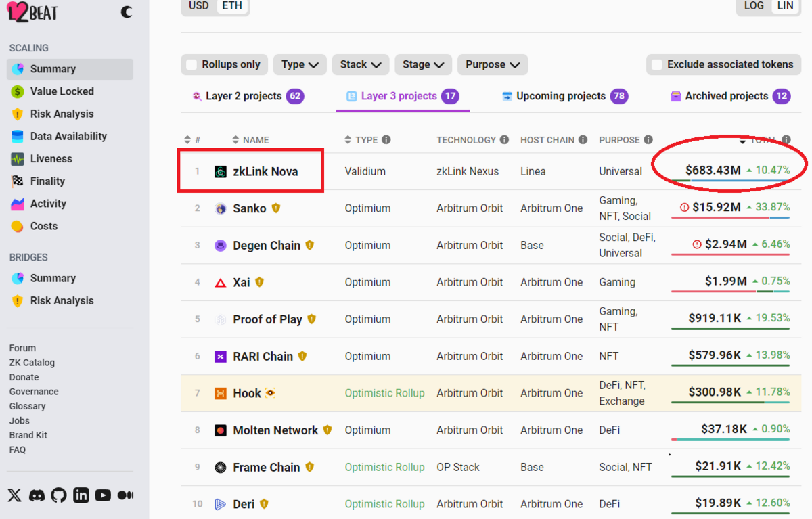Switch to Layer 2 projects tab
Viewport: 812px width, 519px height.
pos(248,96)
